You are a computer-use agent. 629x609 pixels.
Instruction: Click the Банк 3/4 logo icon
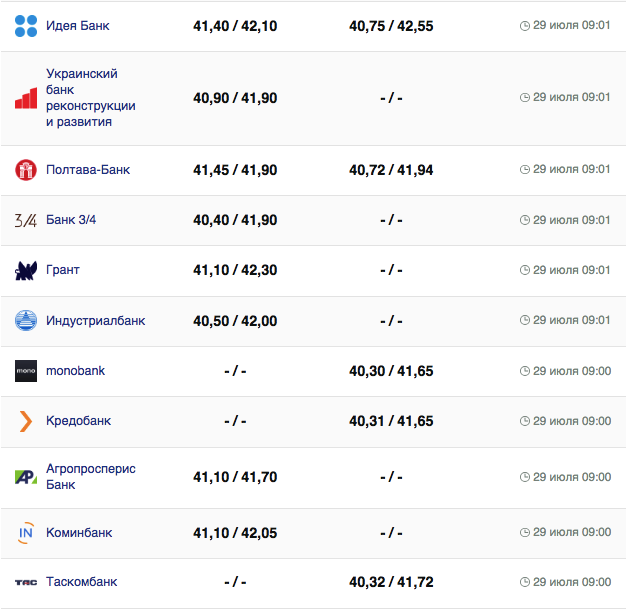pos(26,220)
